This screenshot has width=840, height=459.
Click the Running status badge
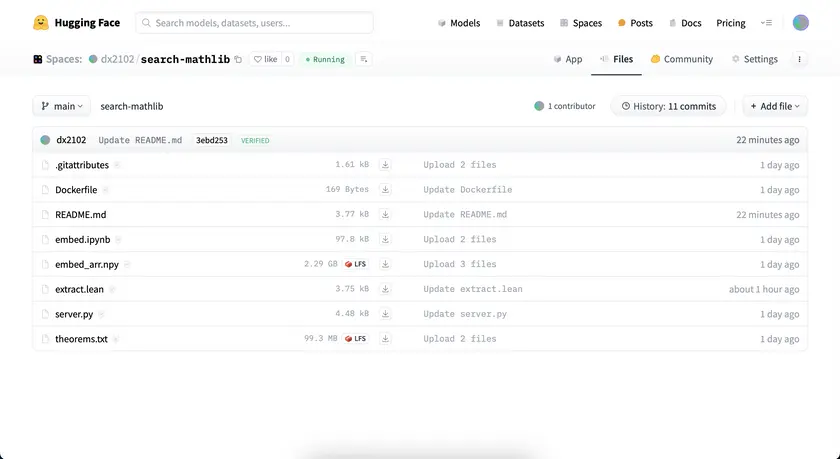click(325, 59)
